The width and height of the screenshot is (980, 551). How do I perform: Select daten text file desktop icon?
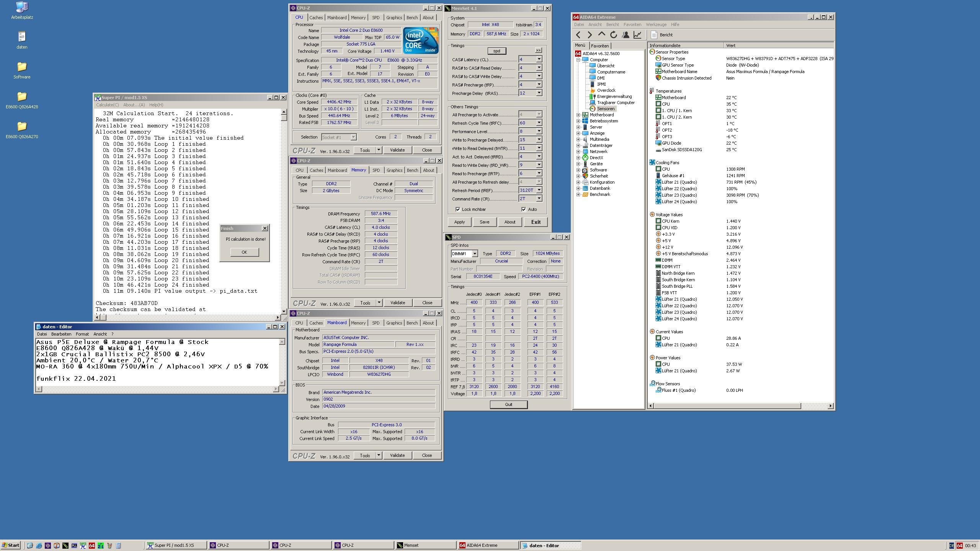pyautogui.click(x=22, y=40)
